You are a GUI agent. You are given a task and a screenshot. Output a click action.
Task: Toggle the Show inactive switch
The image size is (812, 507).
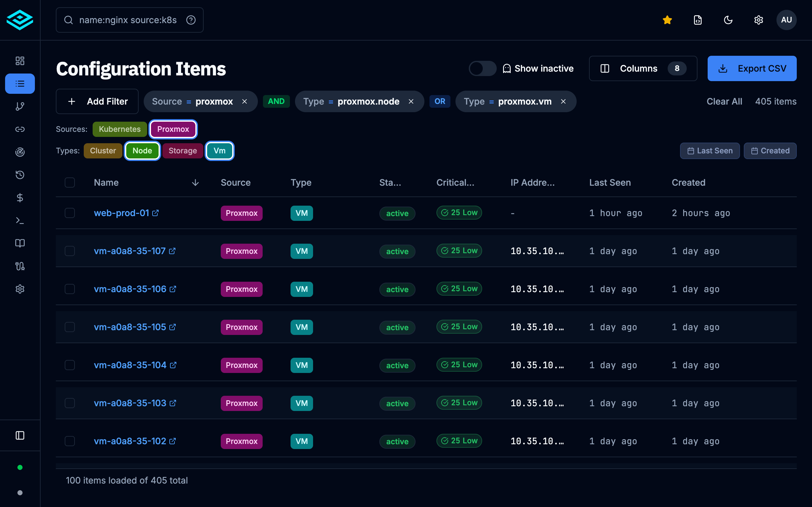[x=482, y=68]
